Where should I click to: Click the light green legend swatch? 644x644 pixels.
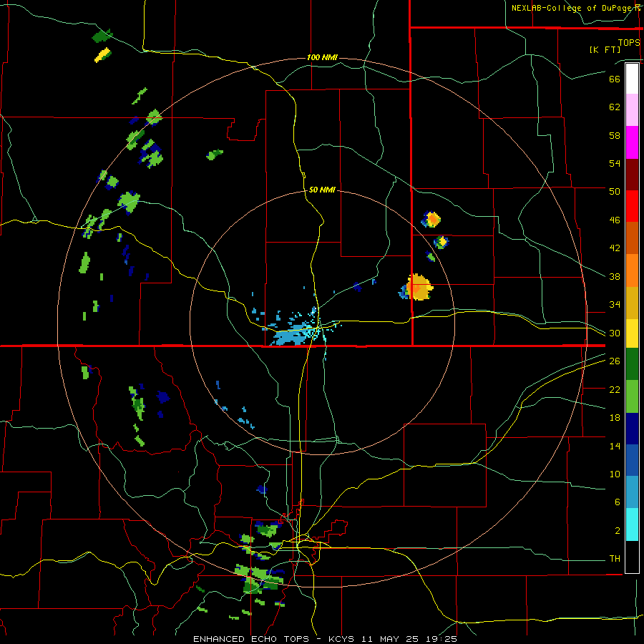632,396
